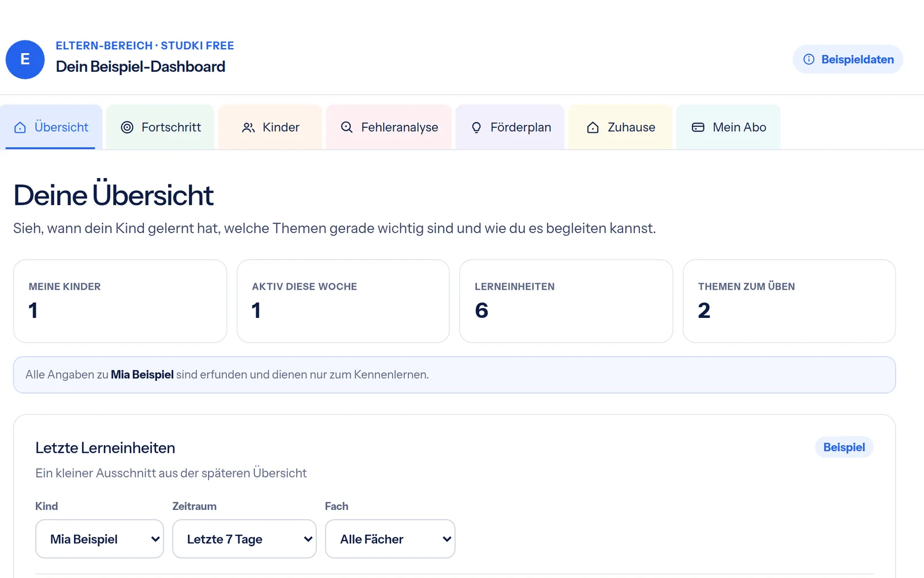
Task: Click the Dein Beispiel-Dashboard title
Action: tap(140, 67)
